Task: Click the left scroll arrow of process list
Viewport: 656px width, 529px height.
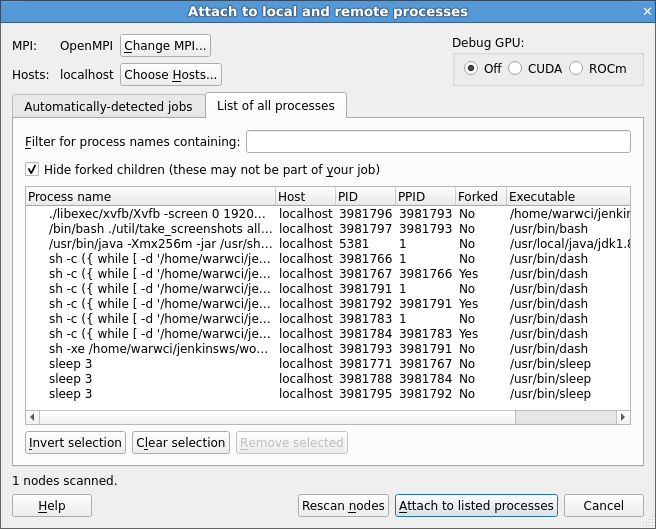Action: [33, 417]
